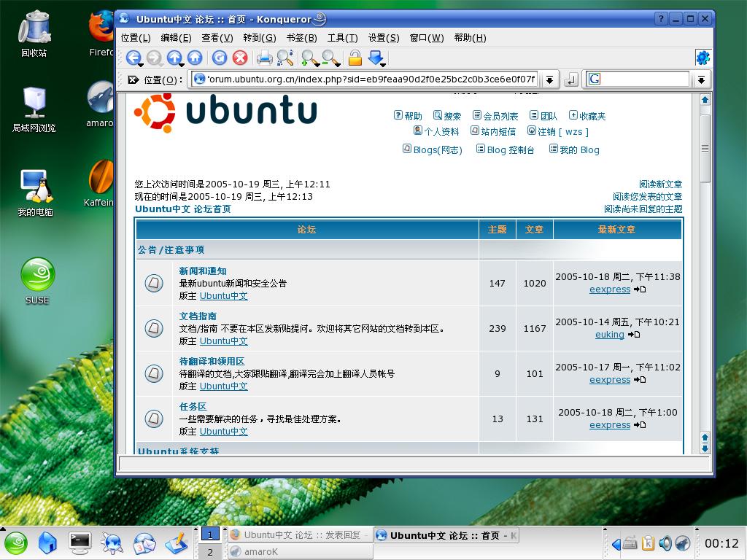Open the 文档指南 forum link
747x560 pixels.
(198, 316)
